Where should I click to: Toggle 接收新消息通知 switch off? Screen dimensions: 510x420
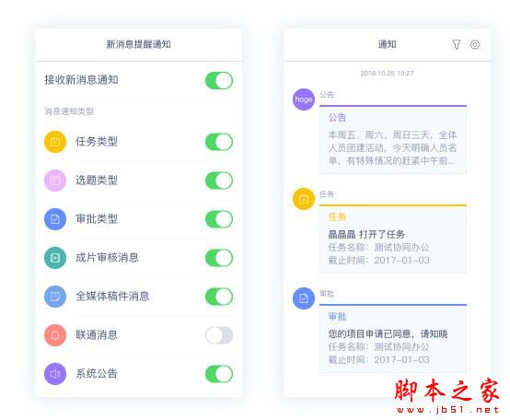pyautogui.click(x=219, y=80)
